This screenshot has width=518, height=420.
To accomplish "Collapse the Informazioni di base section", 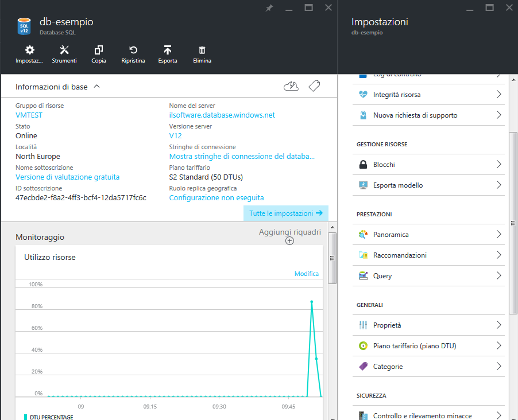I will pyautogui.click(x=97, y=87).
